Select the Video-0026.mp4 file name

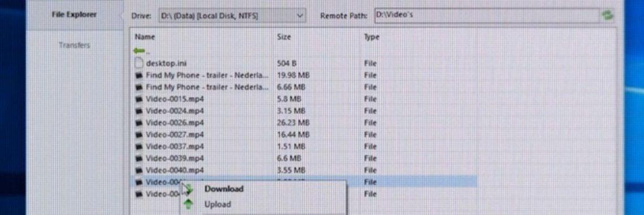click(x=175, y=123)
